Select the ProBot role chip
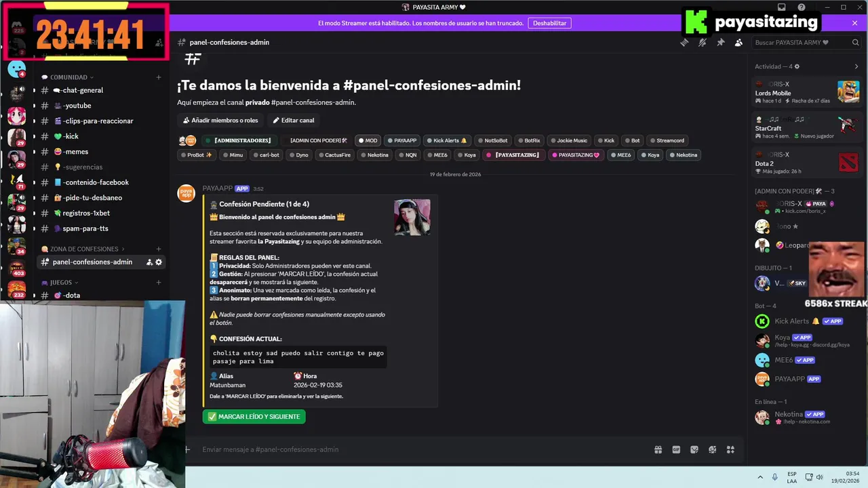Screen dimensions: 868x488 coord(196,155)
